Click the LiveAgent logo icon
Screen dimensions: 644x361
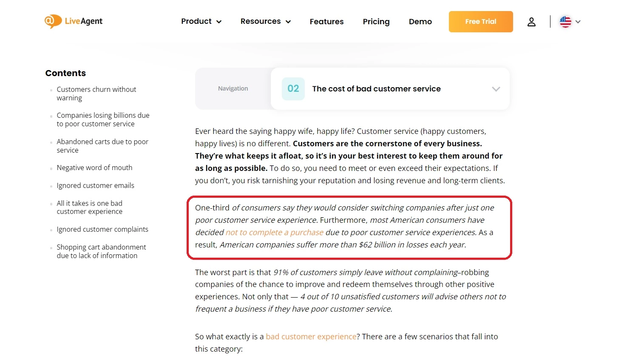pyautogui.click(x=53, y=21)
